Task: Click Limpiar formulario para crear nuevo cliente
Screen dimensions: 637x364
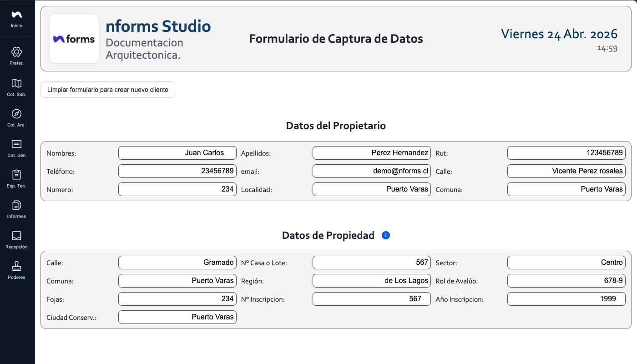Action: pos(108,90)
